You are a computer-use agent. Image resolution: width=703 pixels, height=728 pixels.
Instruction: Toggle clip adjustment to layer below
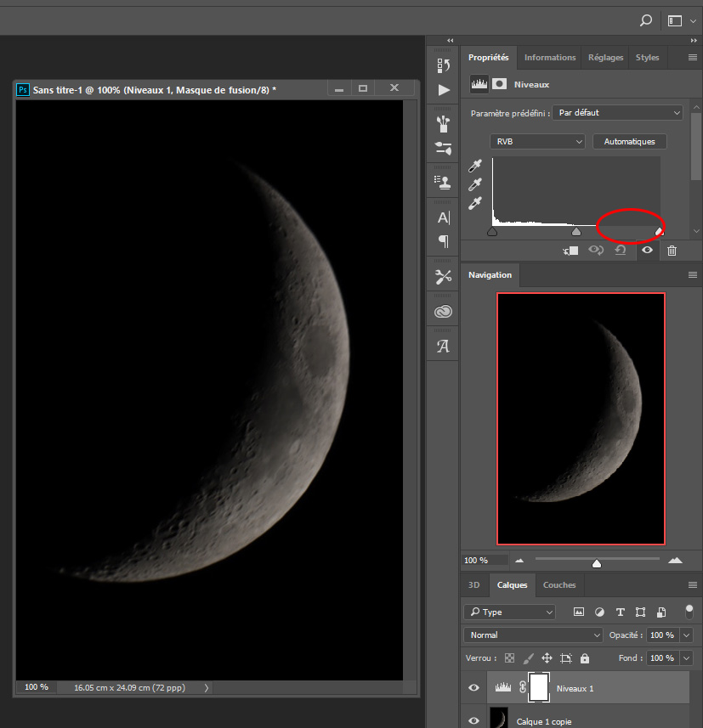(570, 251)
